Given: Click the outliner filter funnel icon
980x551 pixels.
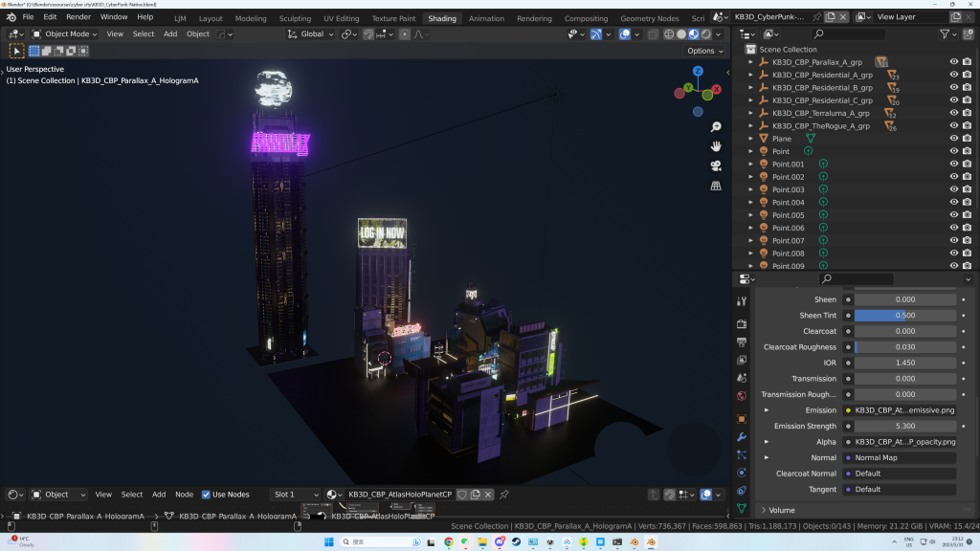Looking at the screenshot, I should click(x=945, y=33).
